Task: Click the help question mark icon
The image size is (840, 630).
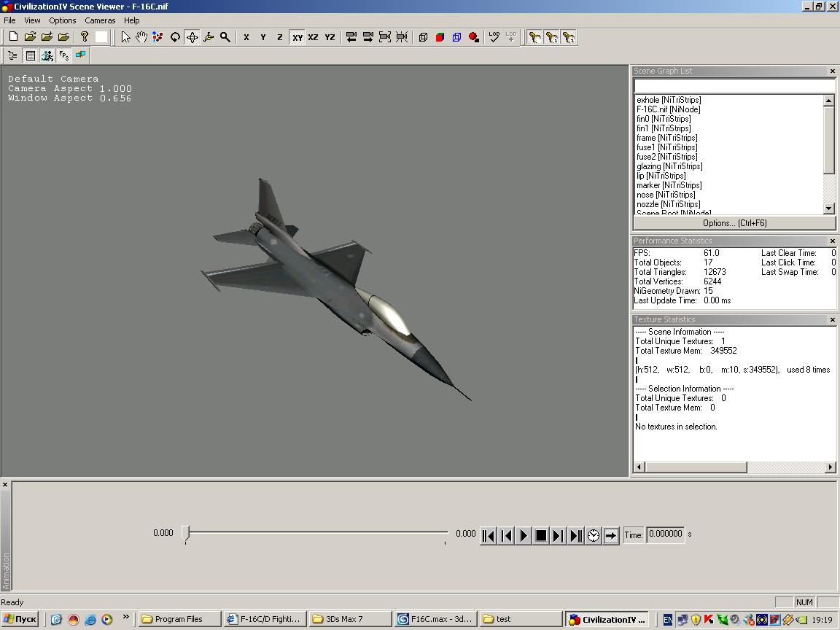Action: coord(85,37)
